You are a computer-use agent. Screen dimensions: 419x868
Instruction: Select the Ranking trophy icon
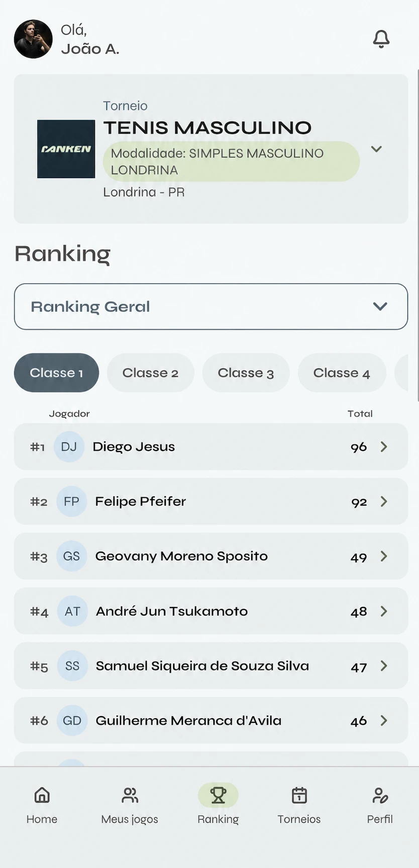(x=218, y=795)
